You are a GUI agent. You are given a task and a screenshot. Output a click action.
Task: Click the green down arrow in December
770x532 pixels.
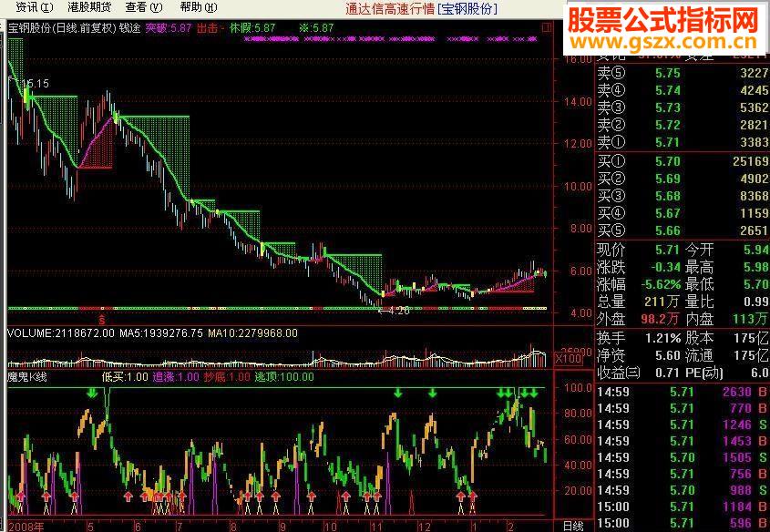tap(432, 393)
